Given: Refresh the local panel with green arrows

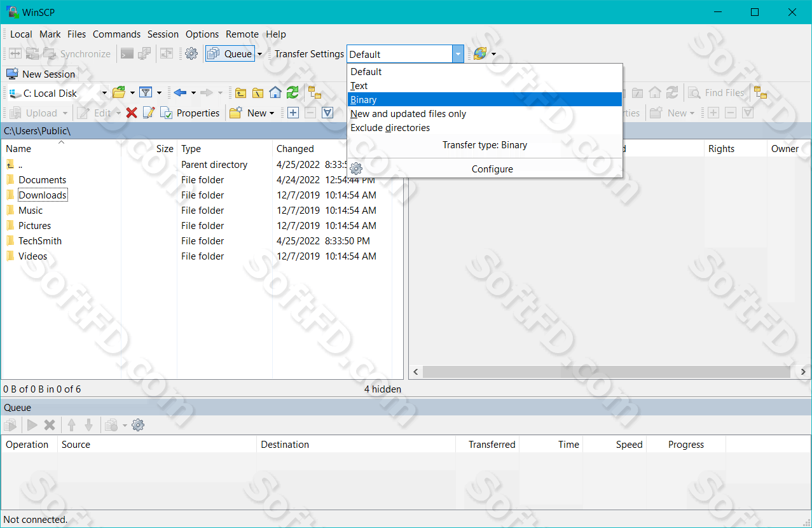Looking at the screenshot, I should [292, 93].
